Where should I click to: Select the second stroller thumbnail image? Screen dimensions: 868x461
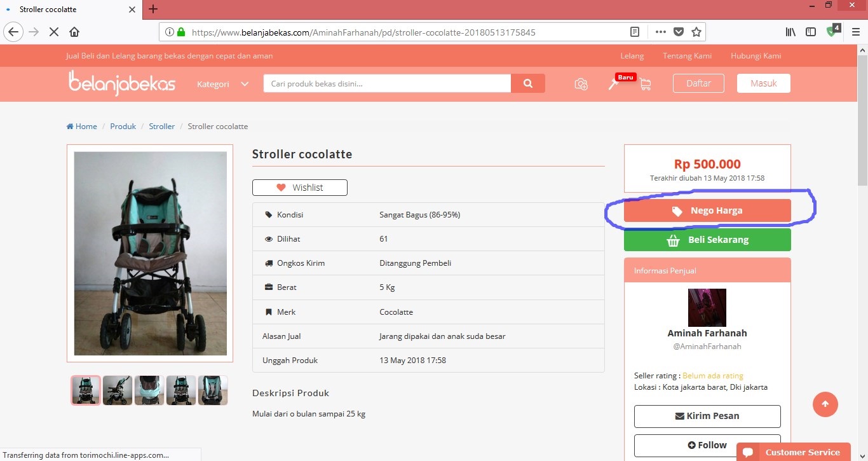(118, 390)
